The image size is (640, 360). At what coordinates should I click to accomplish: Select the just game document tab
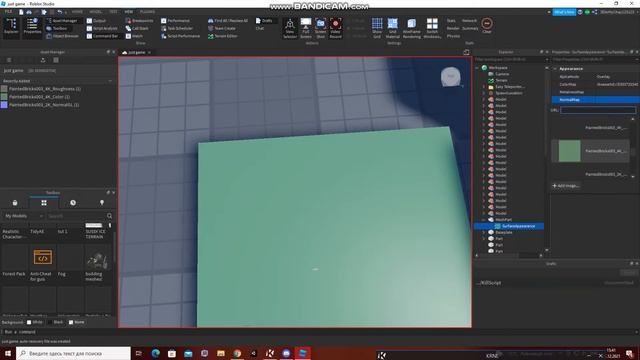pyautogui.click(x=136, y=52)
